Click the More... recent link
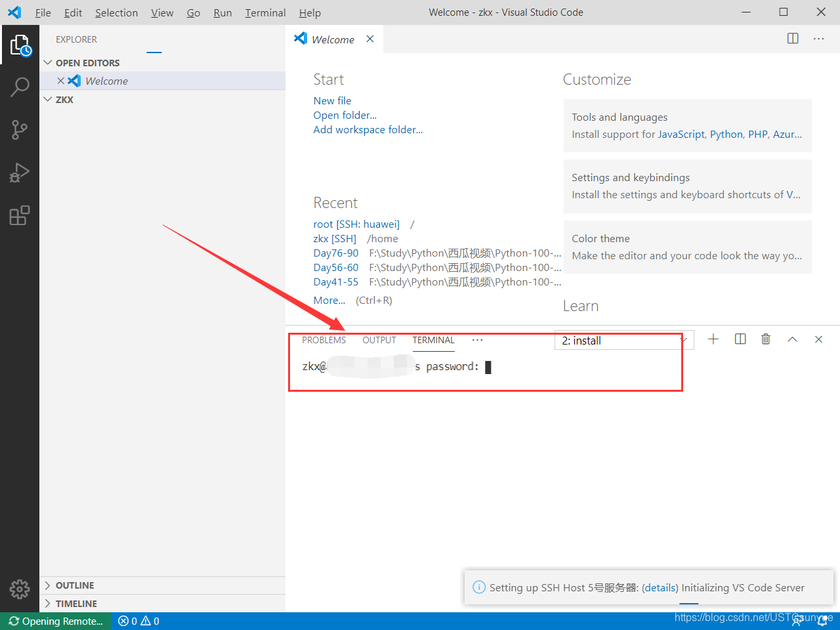This screenshot has height=630, width=840. (x=329, y=300)
